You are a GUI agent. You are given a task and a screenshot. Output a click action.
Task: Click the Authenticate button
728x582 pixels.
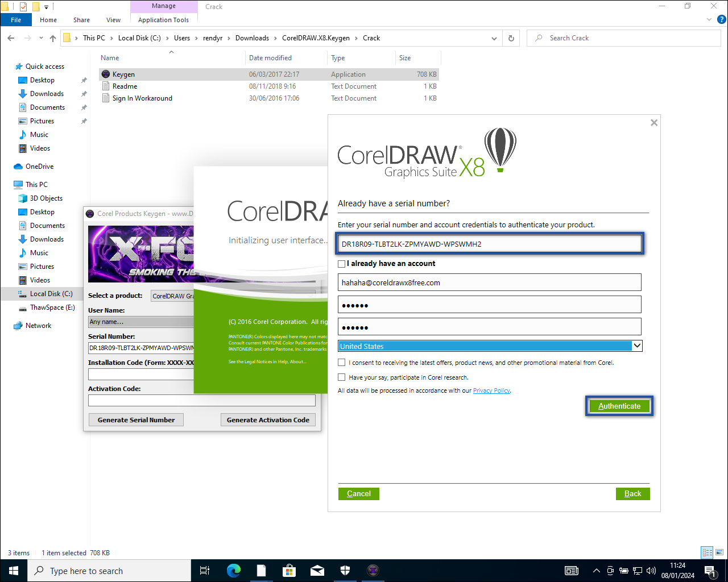coord(619,406)
